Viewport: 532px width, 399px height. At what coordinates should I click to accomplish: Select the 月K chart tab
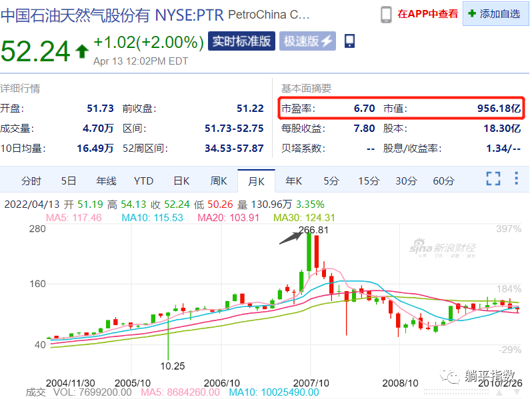point(256,181)
